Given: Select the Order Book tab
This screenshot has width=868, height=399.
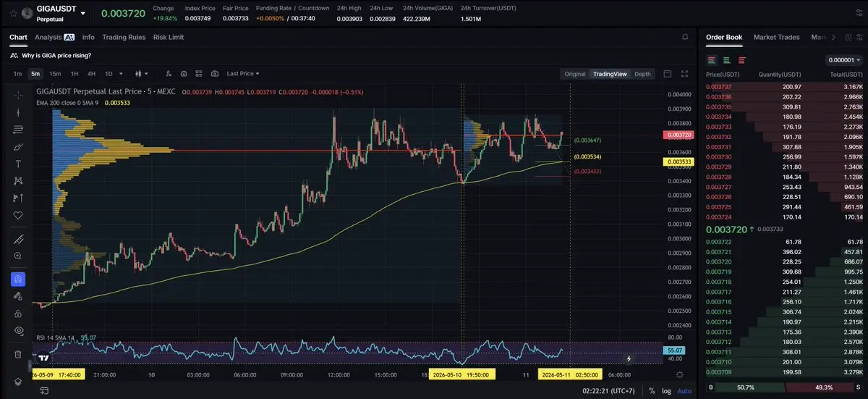Looking at the screenshot, I should (724, 37).
